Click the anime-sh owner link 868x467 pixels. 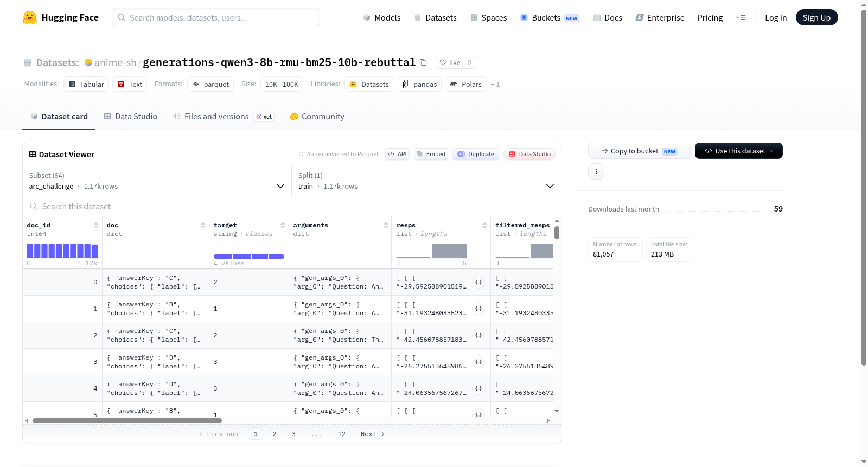[x=115, y=62]
